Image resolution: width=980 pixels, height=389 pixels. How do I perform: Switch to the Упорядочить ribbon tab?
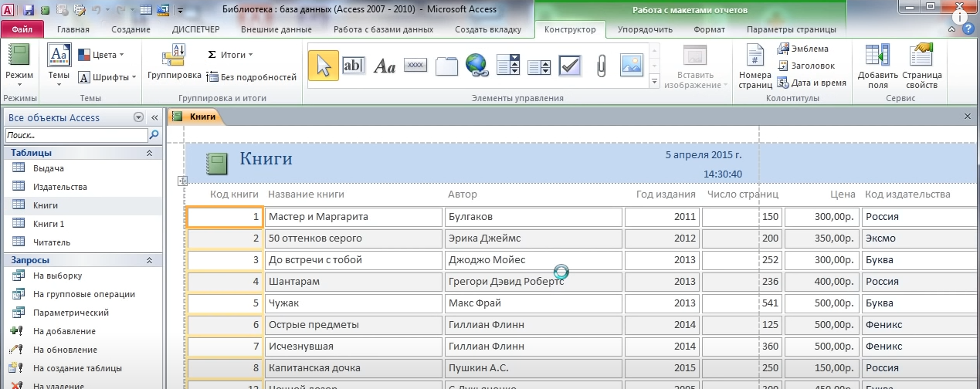coord(645,30)
